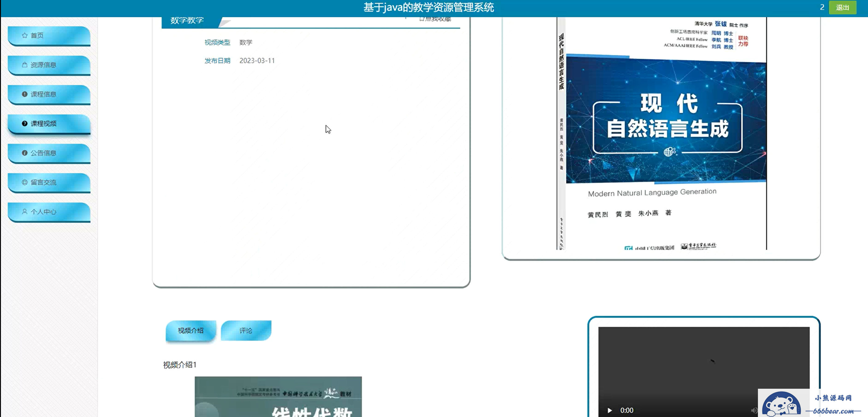Click the username 2 in header
This screenshot has height=417, width=868.
point(822,7)
